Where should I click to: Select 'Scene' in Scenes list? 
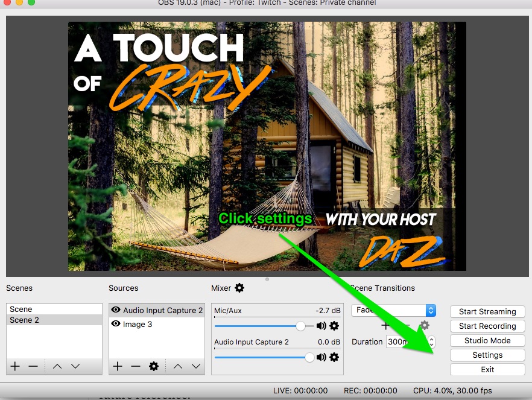tap(54, 309)
